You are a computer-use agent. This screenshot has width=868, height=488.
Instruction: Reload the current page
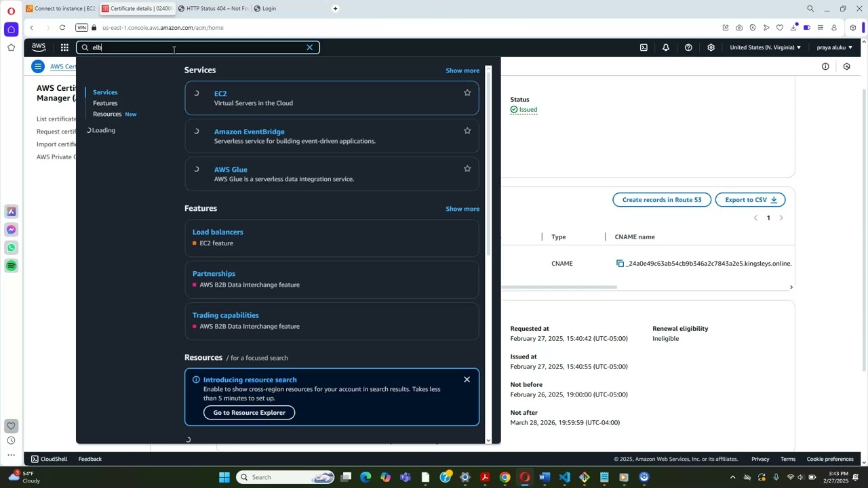tap(62, 28)
